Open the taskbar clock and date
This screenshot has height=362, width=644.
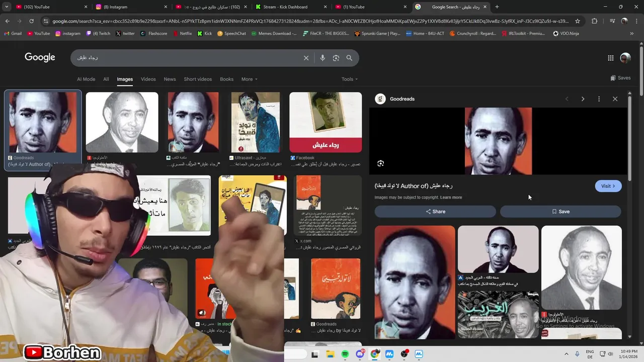pyautogui.click(x=629, y=354)
